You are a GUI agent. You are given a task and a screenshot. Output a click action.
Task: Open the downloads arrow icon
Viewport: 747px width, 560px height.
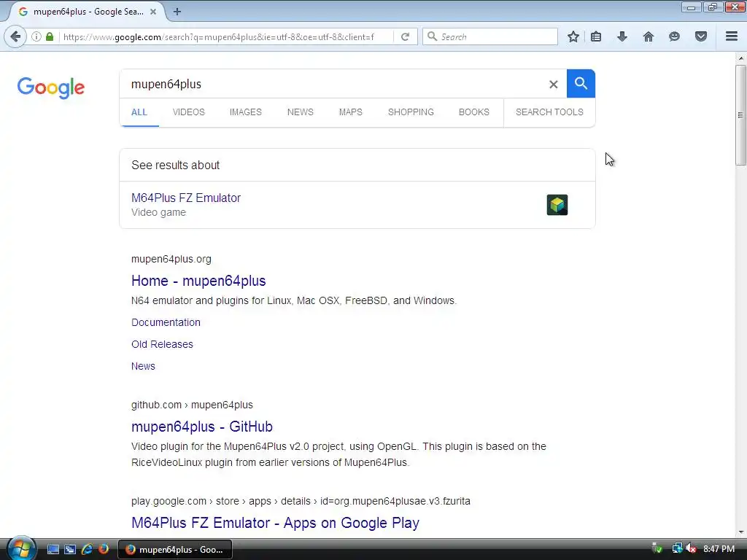pos(622,36)
